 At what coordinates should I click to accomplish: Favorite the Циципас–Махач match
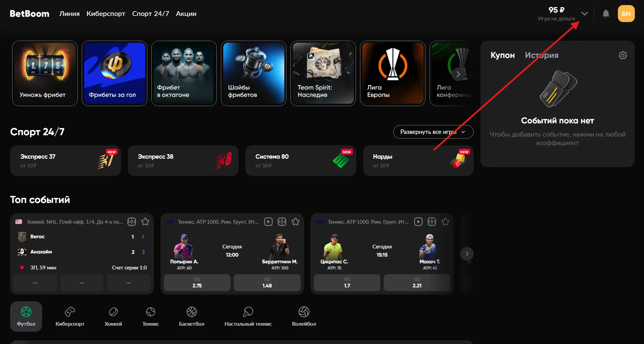tap(446, 222)
